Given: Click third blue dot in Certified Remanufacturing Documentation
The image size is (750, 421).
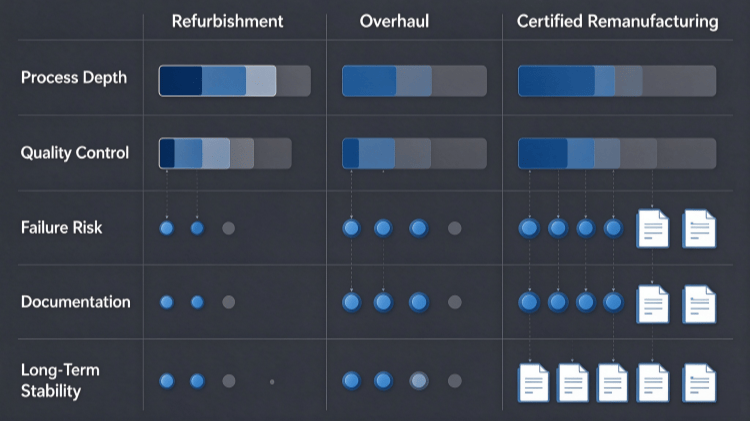Looking at the screenshot, I should coord(585,302).
